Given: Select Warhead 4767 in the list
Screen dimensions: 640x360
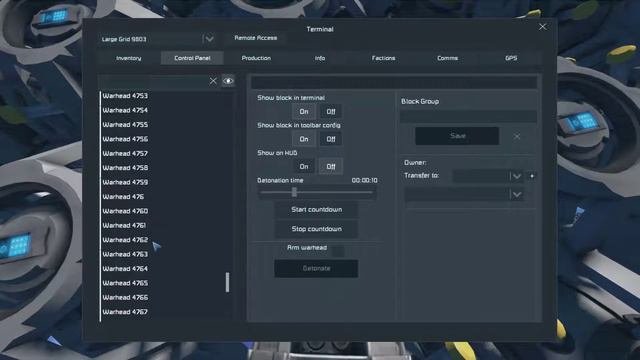Looking at the screenshot, I should (x=125, y=312).
